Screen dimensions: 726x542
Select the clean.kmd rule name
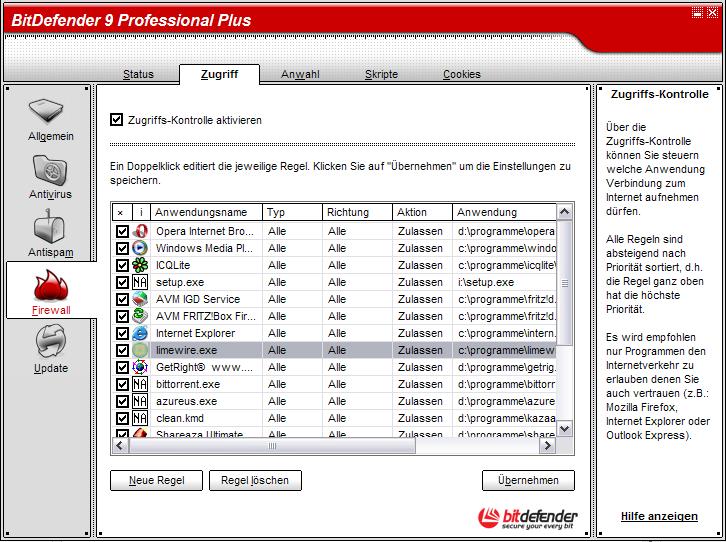(x=180, y=418)
